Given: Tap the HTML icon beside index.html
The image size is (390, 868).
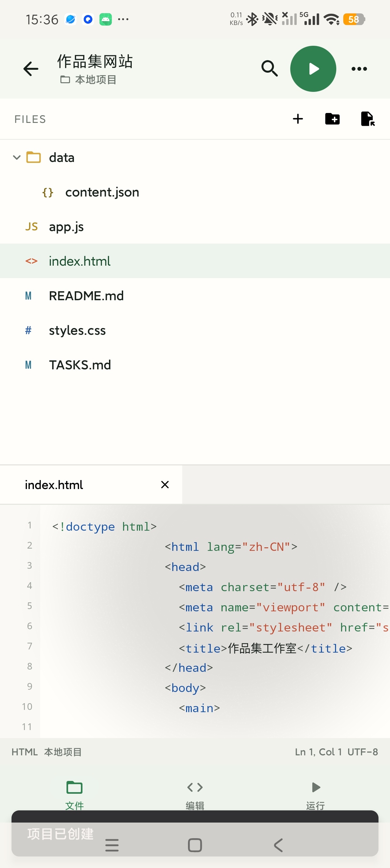Looking at the screenshot, I should (31, 261).
